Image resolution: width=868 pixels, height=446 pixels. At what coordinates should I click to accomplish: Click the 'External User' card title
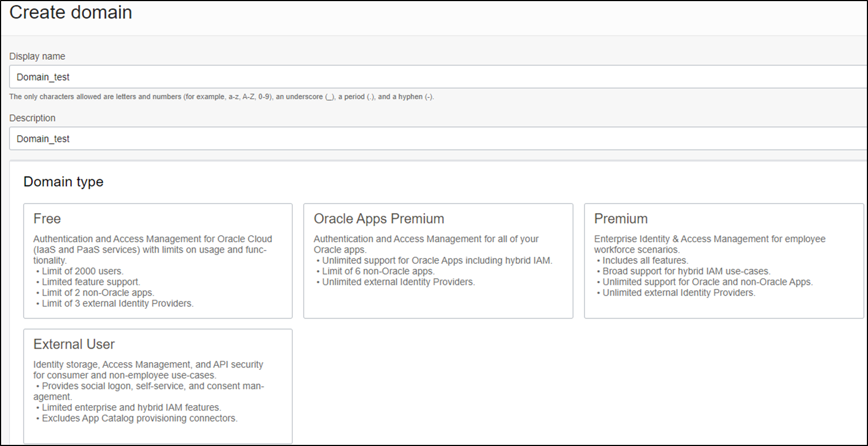pyautogui.click(x=74, y=344)
